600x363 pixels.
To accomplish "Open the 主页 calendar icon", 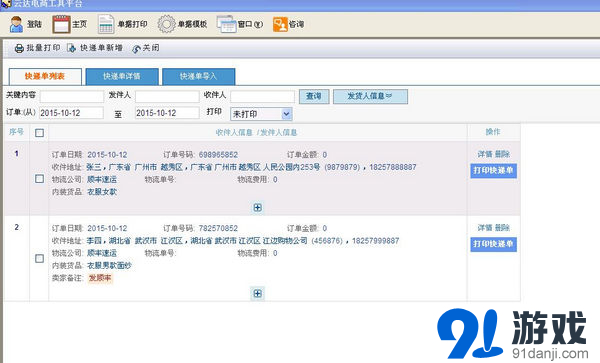I will [x=61, y=24].
